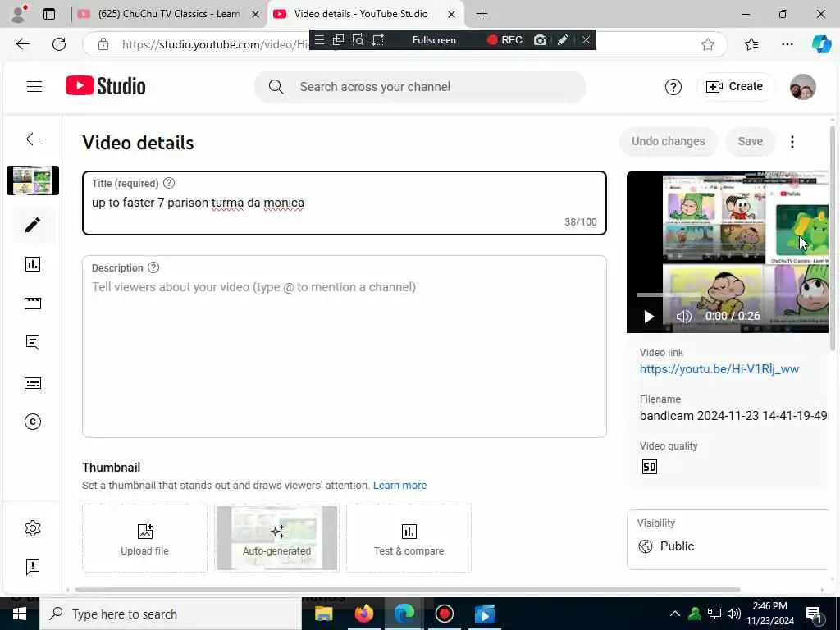Switch to the ChuChu TV Classics tab
Viewport: 840px width, 630px height.
[x=169, y=14]
